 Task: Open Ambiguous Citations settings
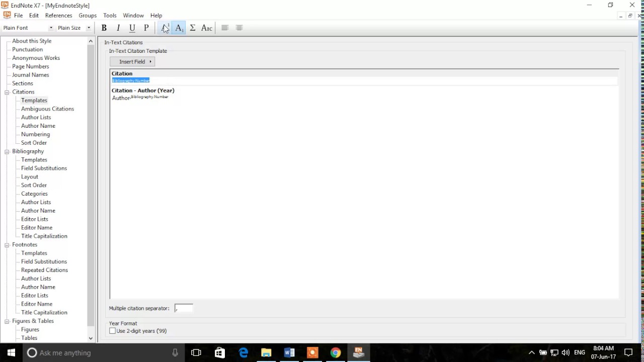click(x=47, y=109)
